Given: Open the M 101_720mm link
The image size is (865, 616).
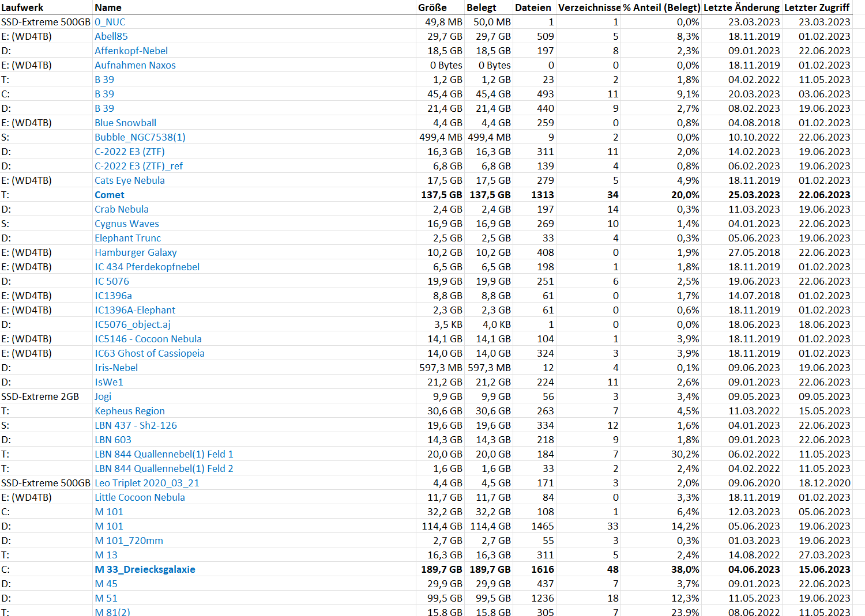Looking at the screenshot, I should (x=129, y=541).
